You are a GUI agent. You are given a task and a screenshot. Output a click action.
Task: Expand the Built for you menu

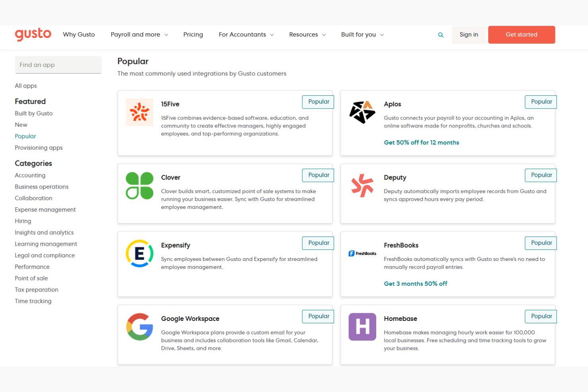tap(362, 35)
